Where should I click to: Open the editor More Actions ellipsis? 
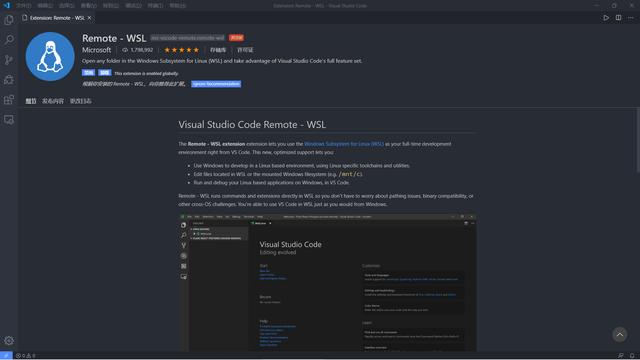pyautogui.click(x=631, y=18)
